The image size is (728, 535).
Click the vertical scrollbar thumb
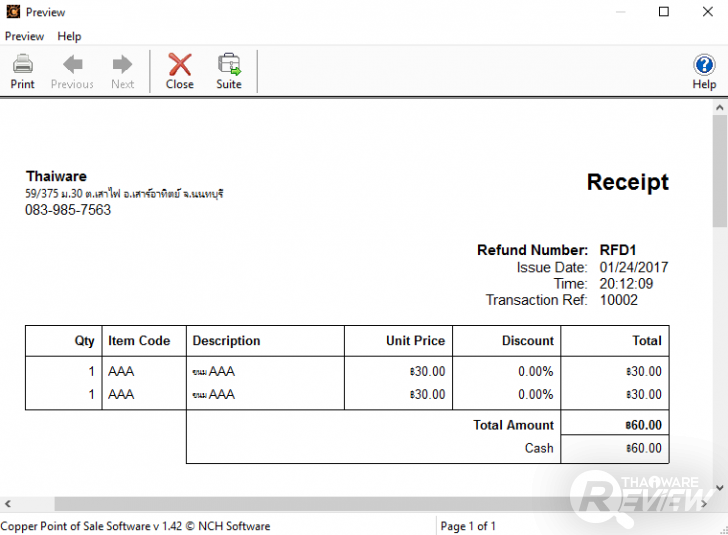[720, 171]
